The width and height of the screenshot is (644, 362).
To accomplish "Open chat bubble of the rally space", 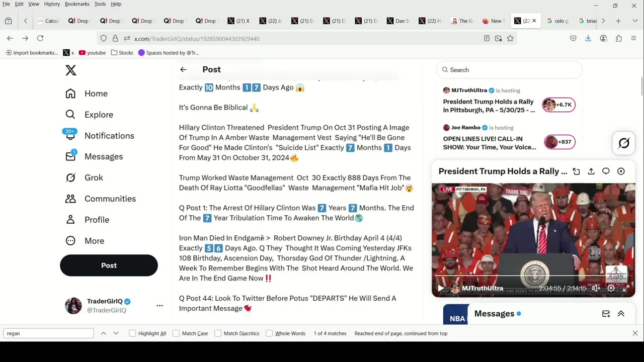I will [x=606, y=171].
